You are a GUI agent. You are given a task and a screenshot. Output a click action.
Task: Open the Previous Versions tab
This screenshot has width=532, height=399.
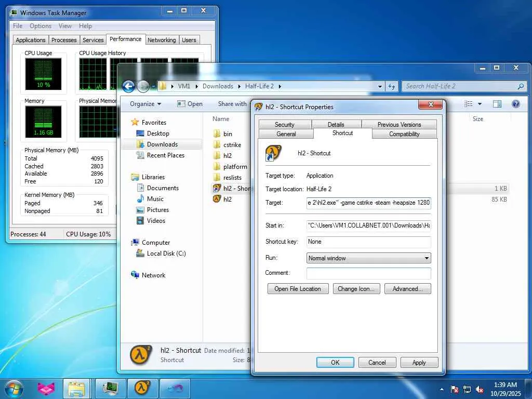pos(400,125)
